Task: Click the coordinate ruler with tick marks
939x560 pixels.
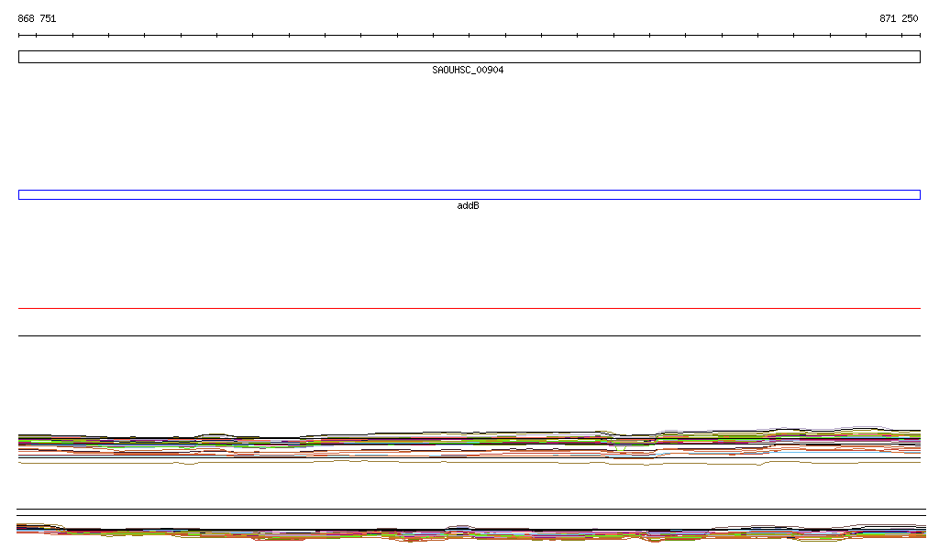Action: tap(469, 36)
